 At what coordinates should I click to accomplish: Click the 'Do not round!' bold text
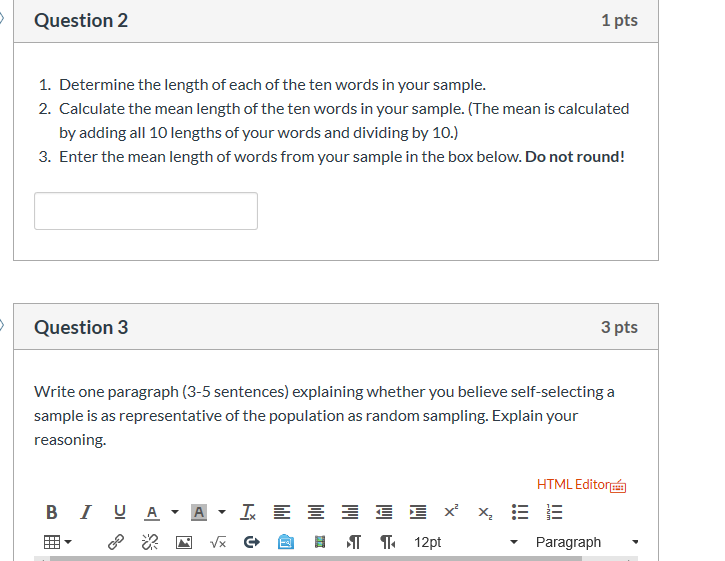(x=575, y=157)
